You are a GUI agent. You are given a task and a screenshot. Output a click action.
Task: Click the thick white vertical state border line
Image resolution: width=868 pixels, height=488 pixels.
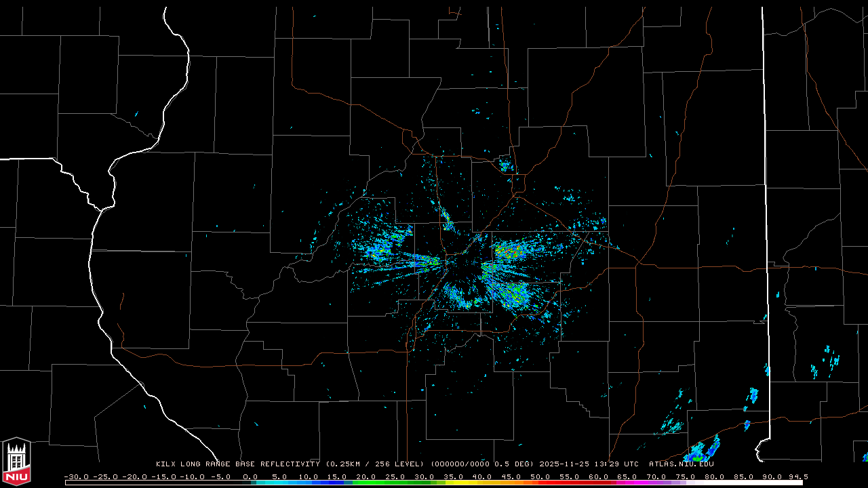point(765,203)
